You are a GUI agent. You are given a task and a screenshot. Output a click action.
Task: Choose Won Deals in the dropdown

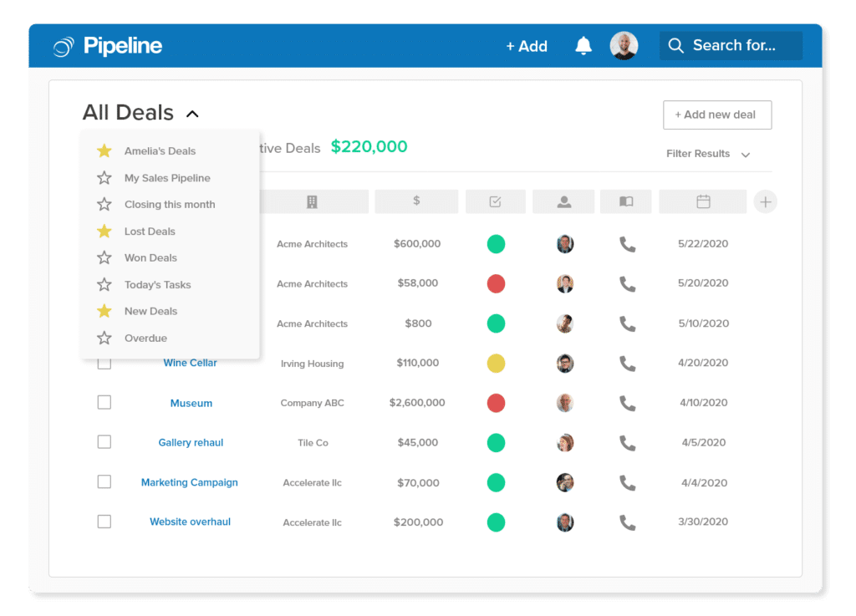click(150, 258)
